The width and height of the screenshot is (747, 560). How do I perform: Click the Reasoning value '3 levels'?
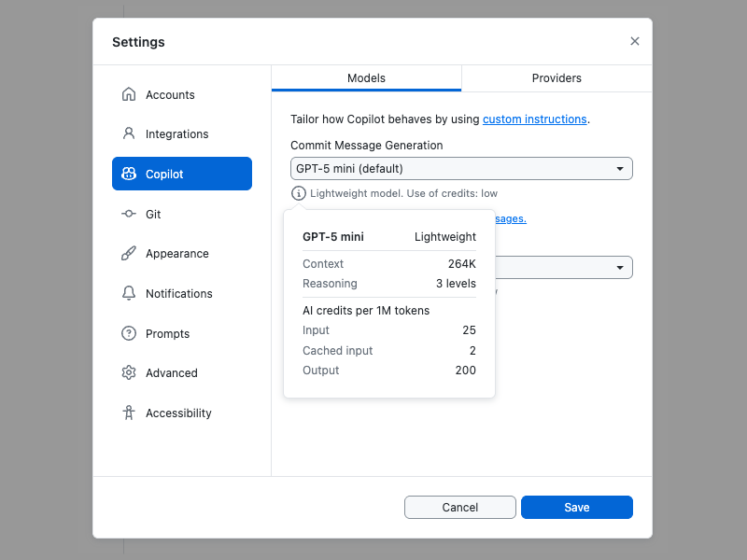[456, 284]
